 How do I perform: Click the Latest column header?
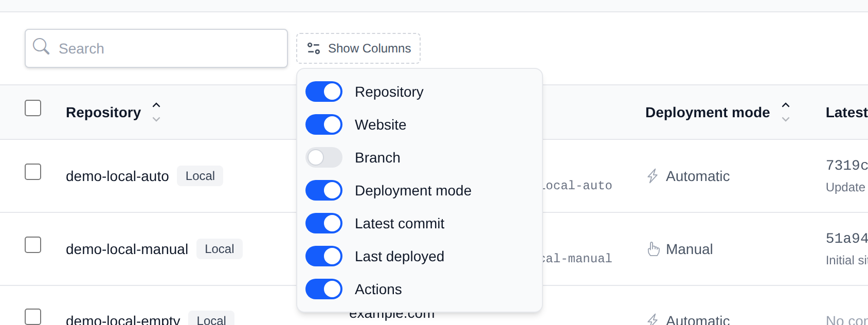pyautogui.click(x=846, y=112)
